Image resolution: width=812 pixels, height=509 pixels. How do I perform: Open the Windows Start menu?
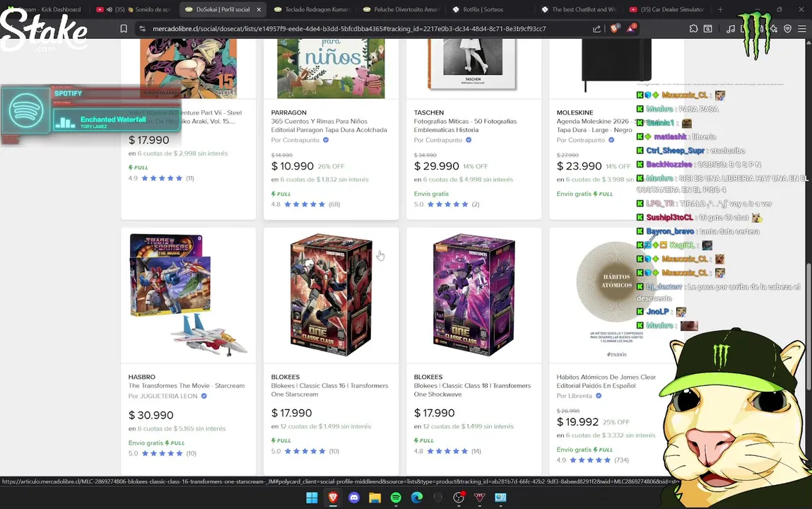tap(312, 498)
